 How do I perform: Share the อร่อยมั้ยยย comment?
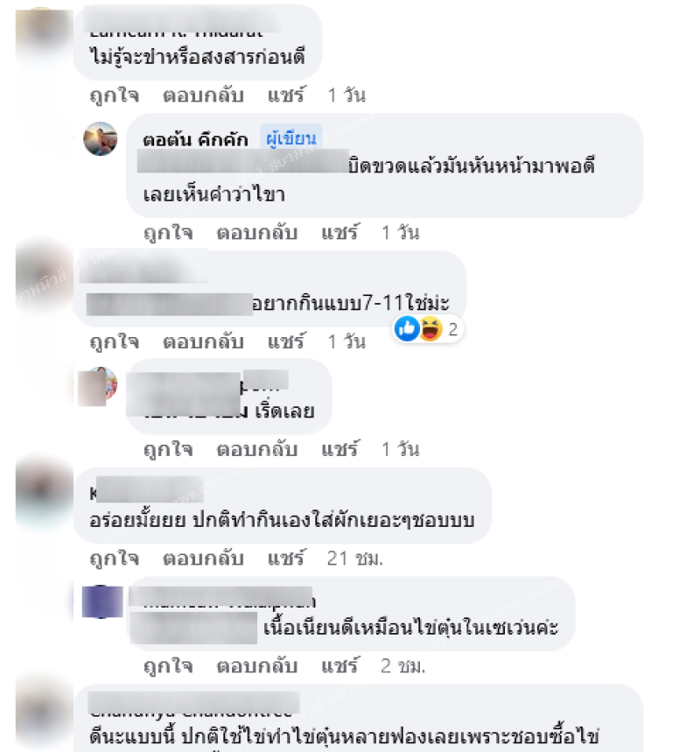(x=286, y=558)
